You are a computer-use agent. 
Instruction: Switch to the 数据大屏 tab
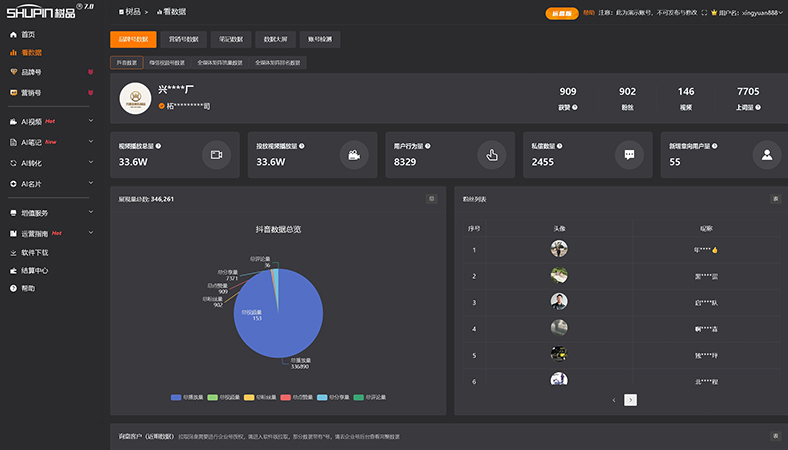click(275, 40)
